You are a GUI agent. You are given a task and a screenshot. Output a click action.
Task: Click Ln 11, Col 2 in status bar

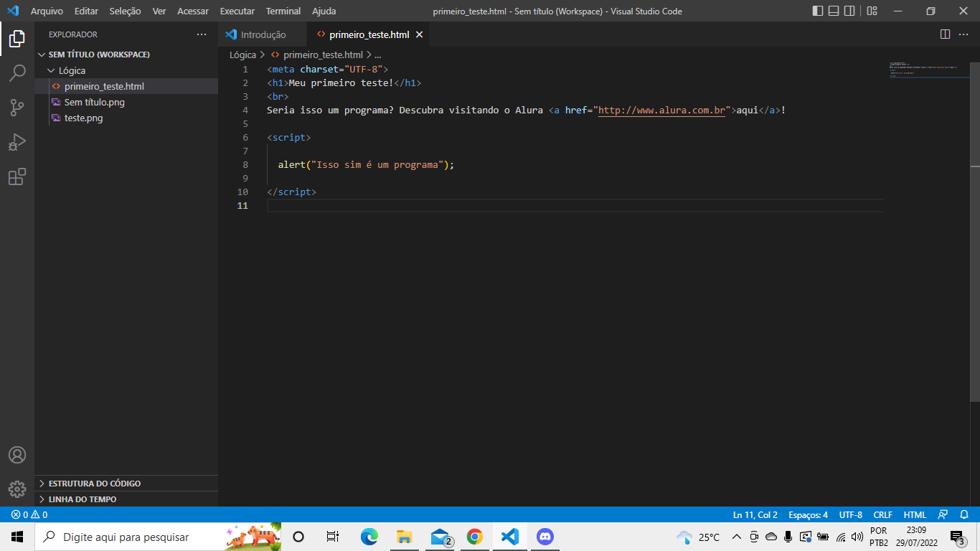click(755, 514)
